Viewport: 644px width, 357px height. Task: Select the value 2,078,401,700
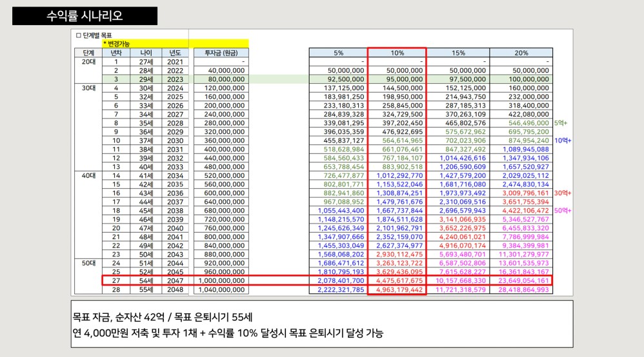[x=341, y=281]
